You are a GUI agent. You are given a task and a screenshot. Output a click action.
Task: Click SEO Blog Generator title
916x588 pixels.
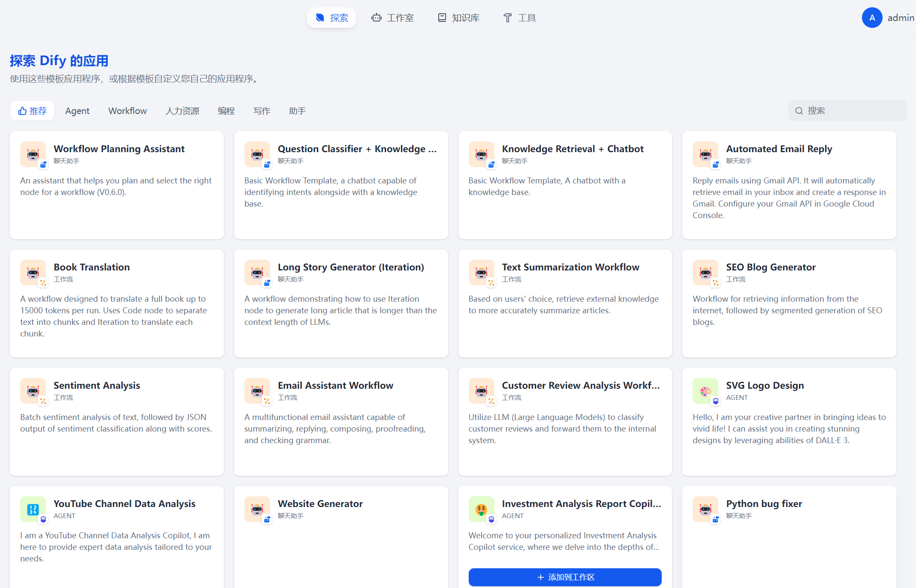[x=771, y=267]
